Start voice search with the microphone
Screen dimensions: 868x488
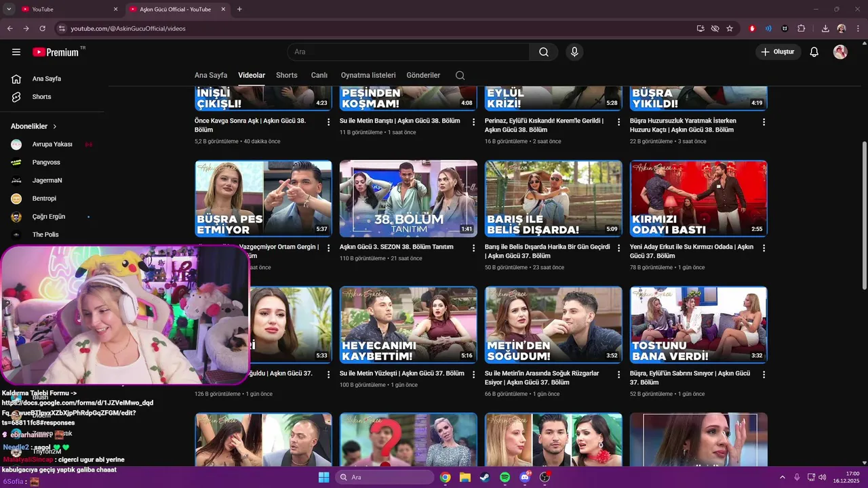(574, 52)
